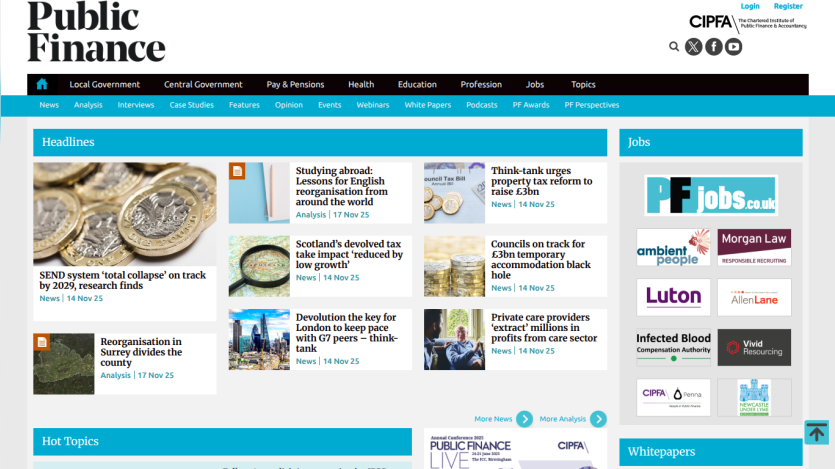The image size is (835, 469).
Task: Open the Facebook social icon
Action: [714, 47]
